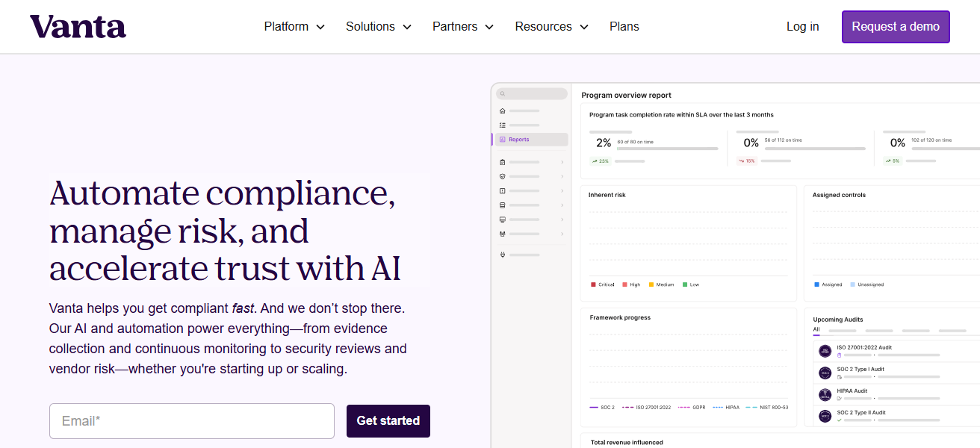Click the people icon in dashboard sidebar

pyautogui.click(x=503, y=234)
